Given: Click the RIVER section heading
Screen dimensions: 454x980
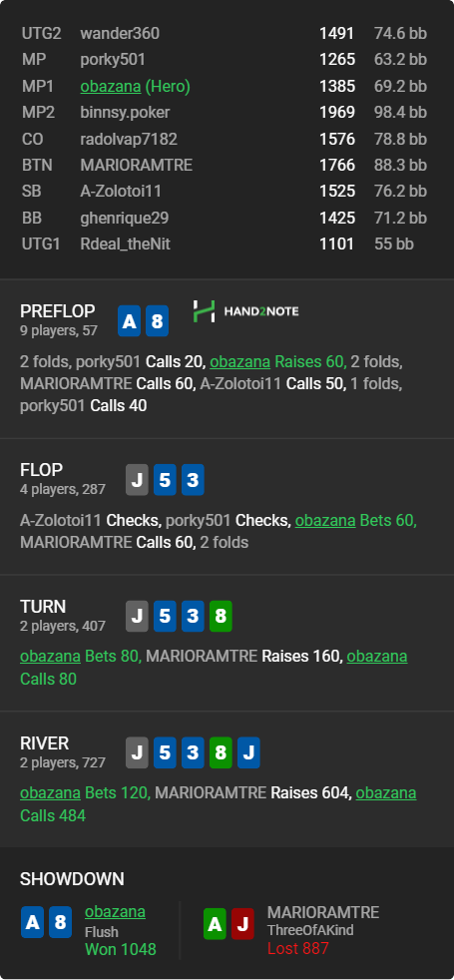Looking at the screenshot, I should click(44, 743).
